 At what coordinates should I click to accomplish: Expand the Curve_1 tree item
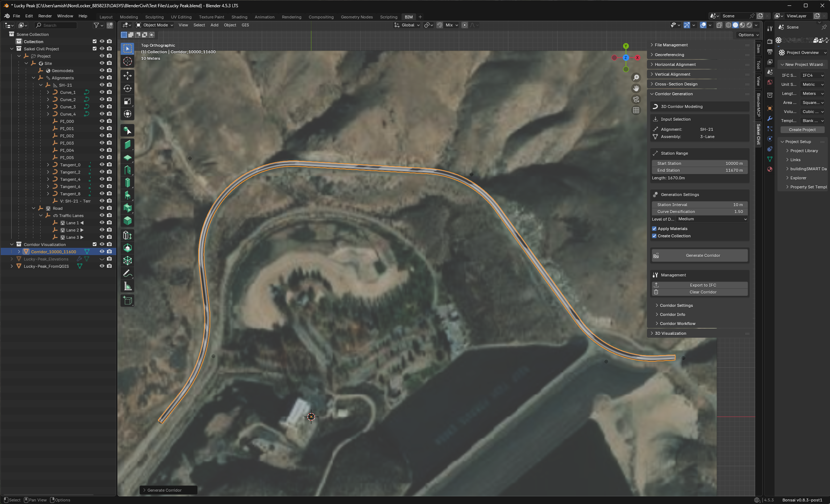point(48,92)
